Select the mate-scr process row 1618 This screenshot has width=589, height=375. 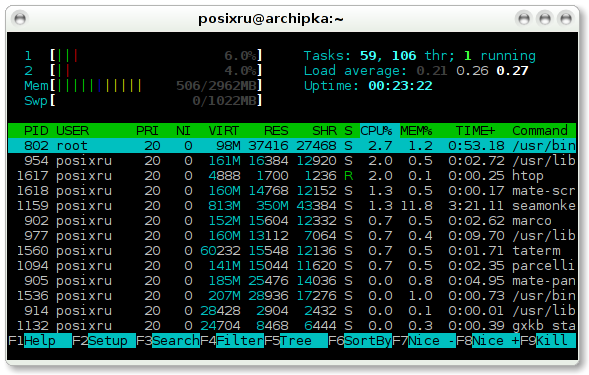292,191
